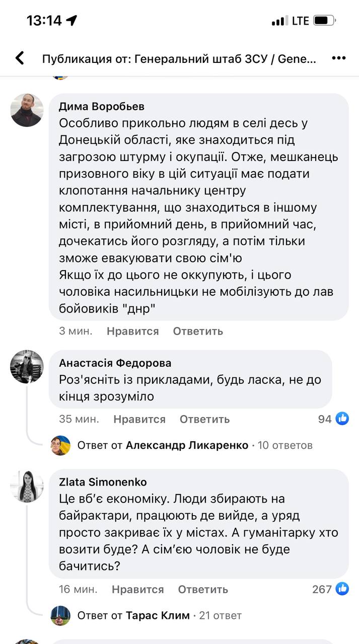Open Дима Воробьев's profile name link
Image resolution: width=359 pixels, height=644 pixels.
point(102,106)
